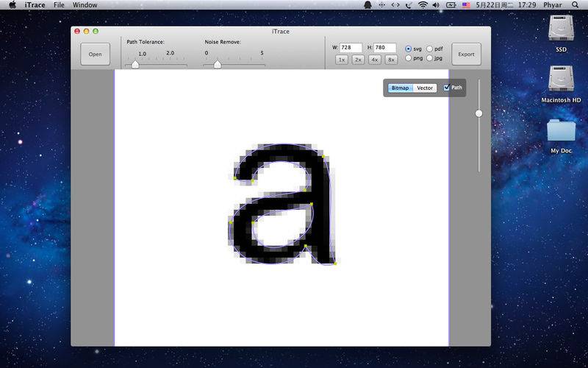Click the battery status icon

point(450,5)
